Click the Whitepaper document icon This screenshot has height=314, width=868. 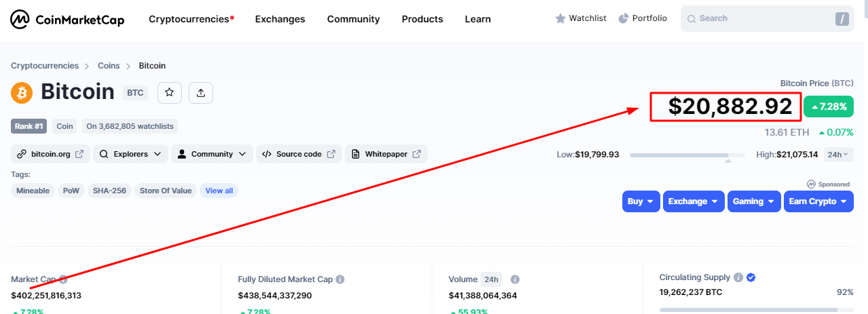[x=356, y=154]
